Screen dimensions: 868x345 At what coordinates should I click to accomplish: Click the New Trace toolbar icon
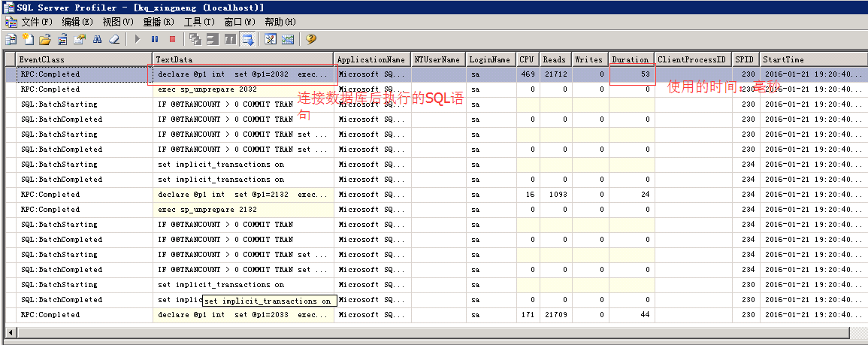[x=11, y=39]
